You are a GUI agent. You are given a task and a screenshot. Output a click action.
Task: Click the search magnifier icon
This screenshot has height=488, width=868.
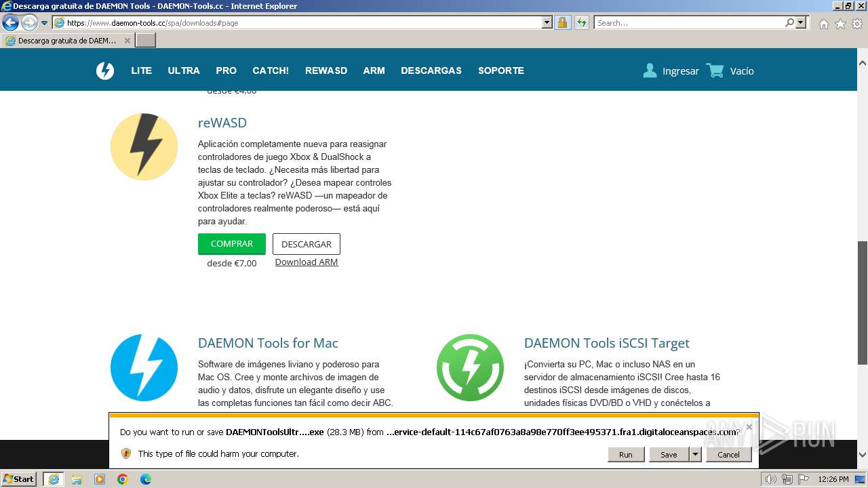(x=789, y=22)
